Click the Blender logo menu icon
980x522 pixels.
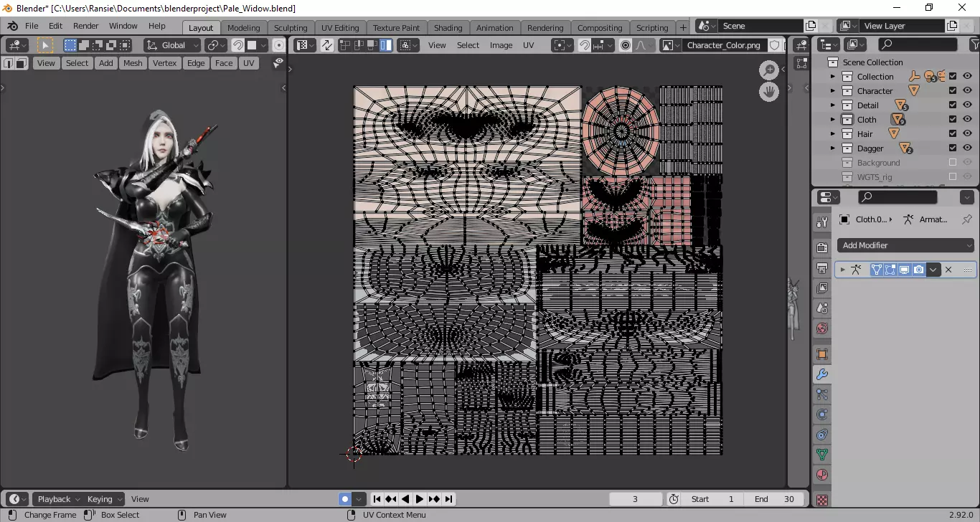pos(12,26)
